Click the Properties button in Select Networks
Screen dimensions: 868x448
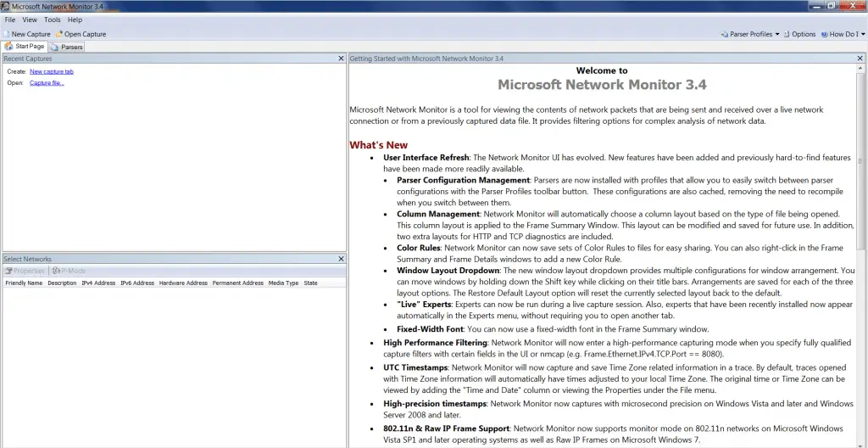(x=25, y=272)
